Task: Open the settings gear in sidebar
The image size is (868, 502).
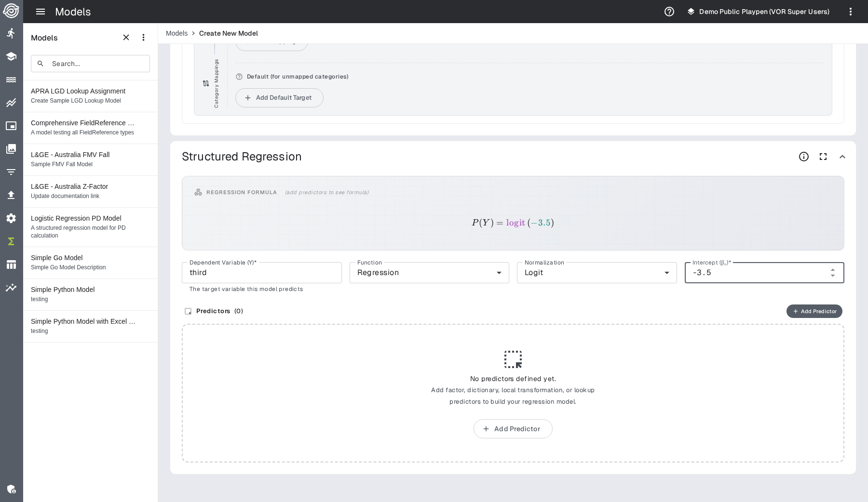Action: pyautogui.click(x=11, y=218)
